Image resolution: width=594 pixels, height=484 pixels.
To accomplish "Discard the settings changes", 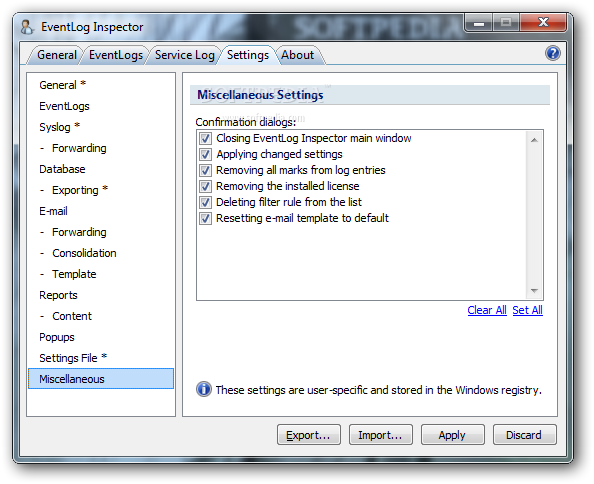I will [x=525, y=435].
